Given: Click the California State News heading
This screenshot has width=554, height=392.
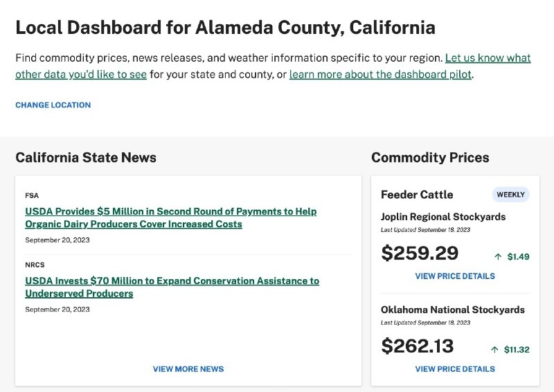Looking at the screenshot, I should tap(86, 157).
